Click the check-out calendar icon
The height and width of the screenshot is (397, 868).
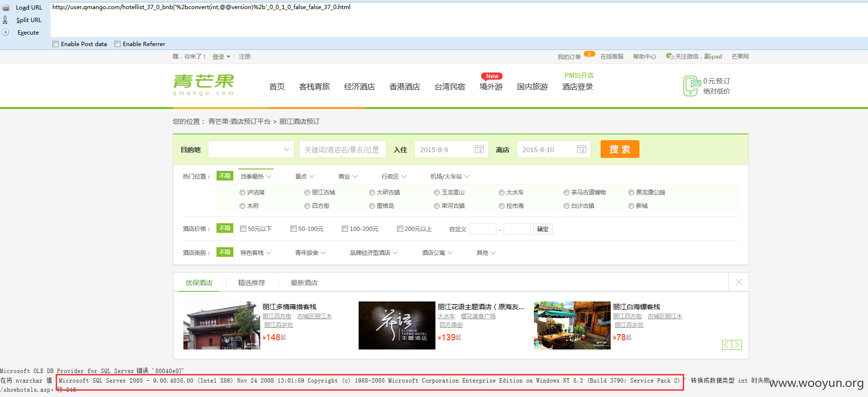tap(581, 149)
